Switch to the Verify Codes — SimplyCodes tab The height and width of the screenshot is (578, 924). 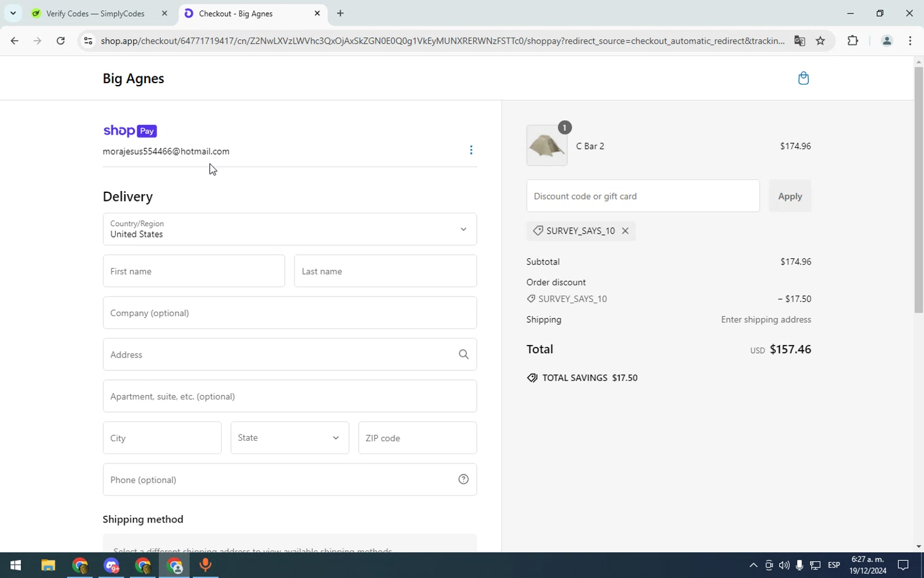click(95, 14)
